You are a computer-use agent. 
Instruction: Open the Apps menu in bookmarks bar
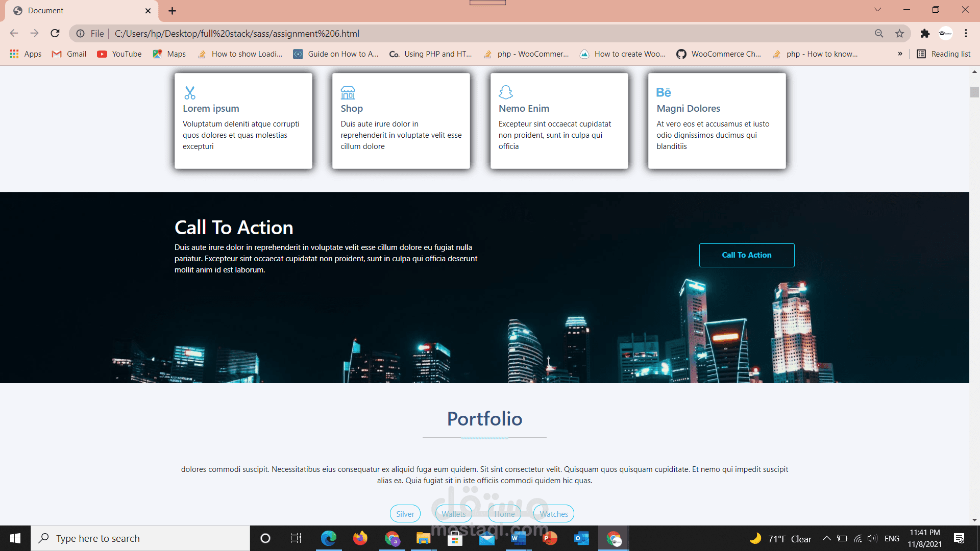click(25, 54)
